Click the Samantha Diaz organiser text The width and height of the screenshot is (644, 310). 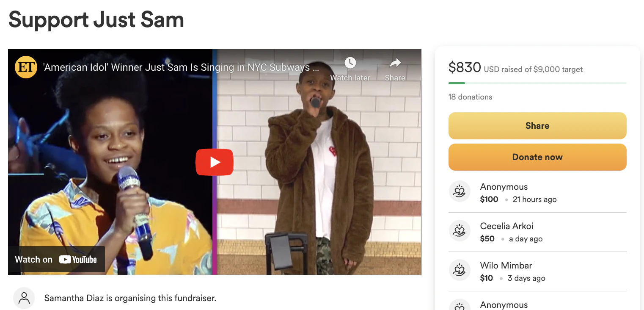(130, 298)
